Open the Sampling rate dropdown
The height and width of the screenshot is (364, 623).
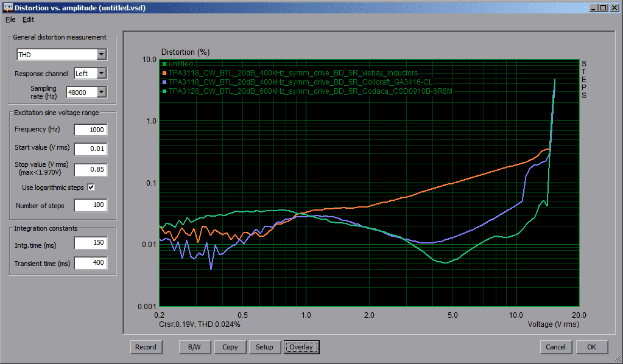[x=101, y=93]
